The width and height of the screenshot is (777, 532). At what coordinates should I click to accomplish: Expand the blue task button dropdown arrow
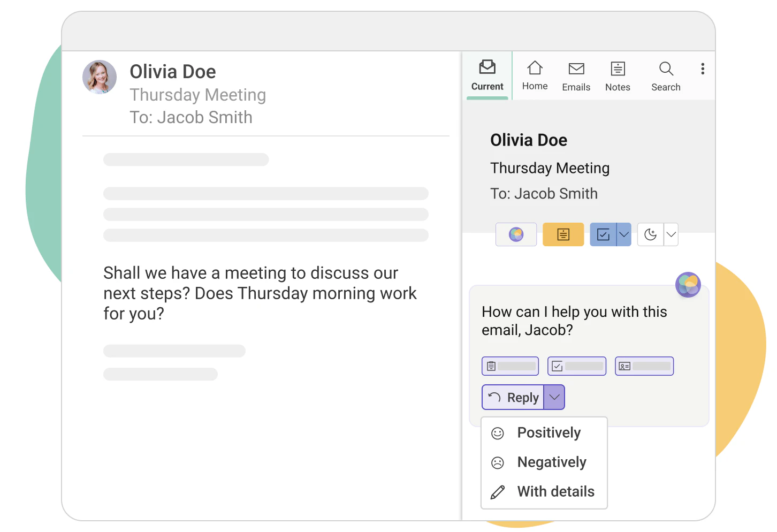624,234
